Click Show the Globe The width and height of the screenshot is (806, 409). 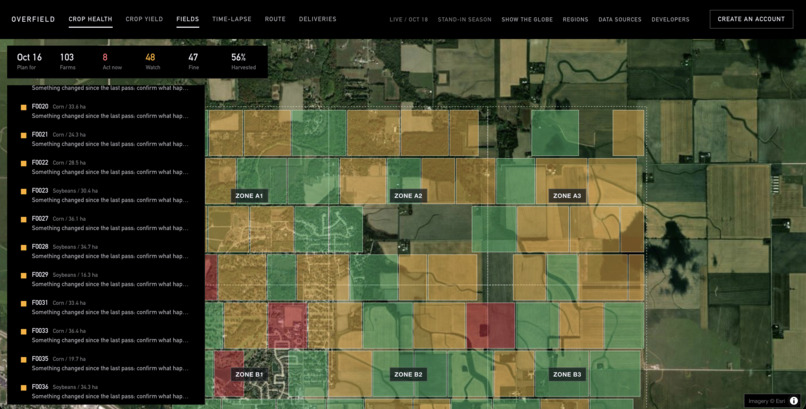point(527,20)
